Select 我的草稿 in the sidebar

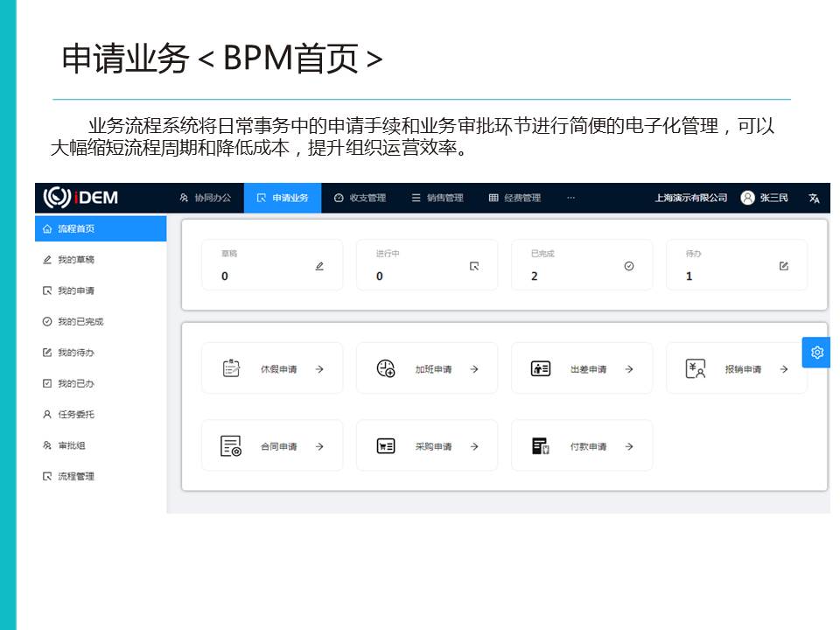coord(76,260)
